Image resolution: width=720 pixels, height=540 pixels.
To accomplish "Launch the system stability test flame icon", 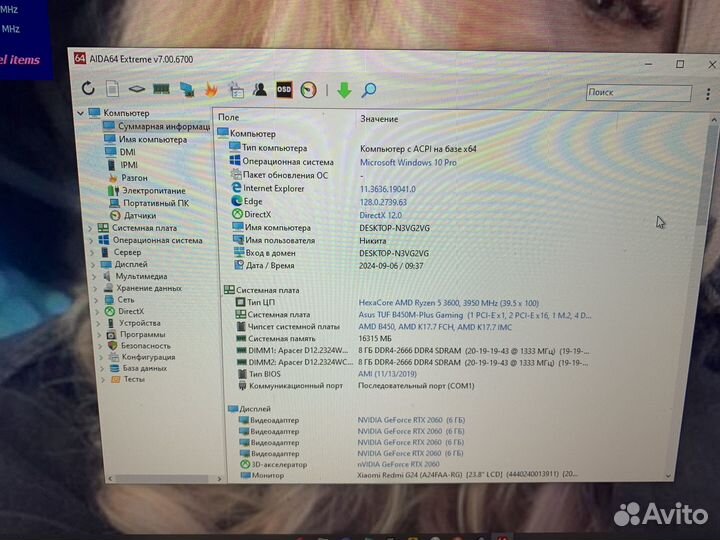I will pos(211,89).
